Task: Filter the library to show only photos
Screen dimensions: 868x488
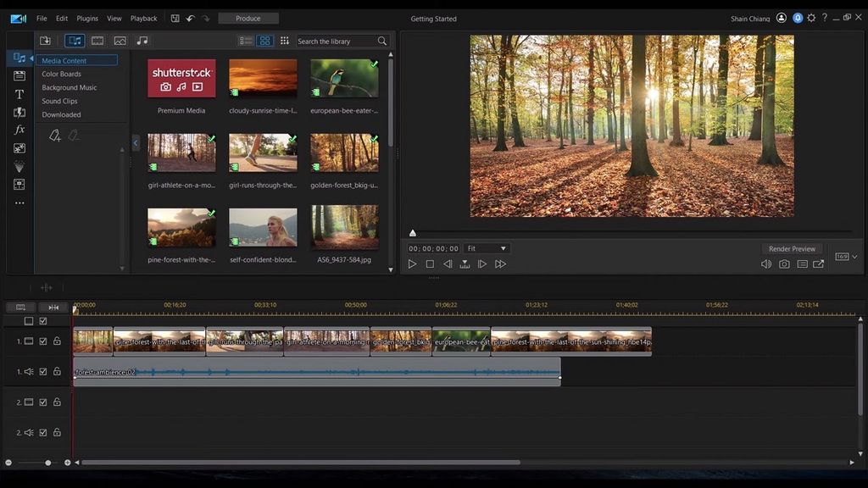Action: pos(120,40)
